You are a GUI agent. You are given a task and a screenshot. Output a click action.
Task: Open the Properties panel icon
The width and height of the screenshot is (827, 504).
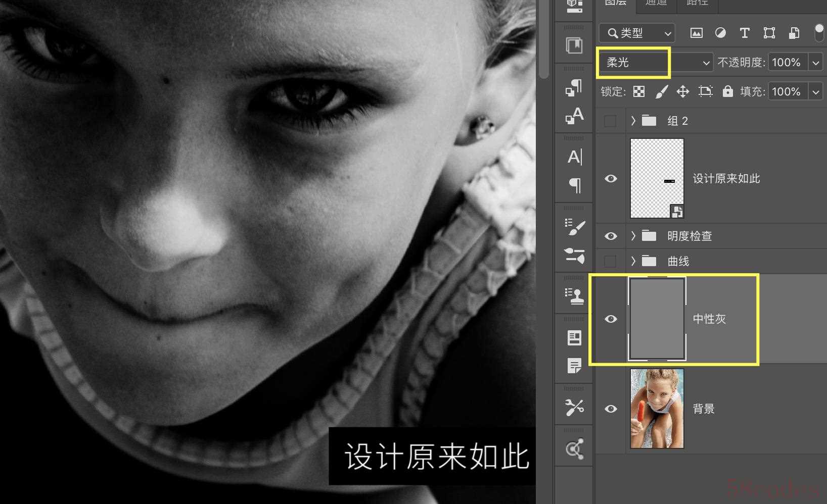point(574,338)
